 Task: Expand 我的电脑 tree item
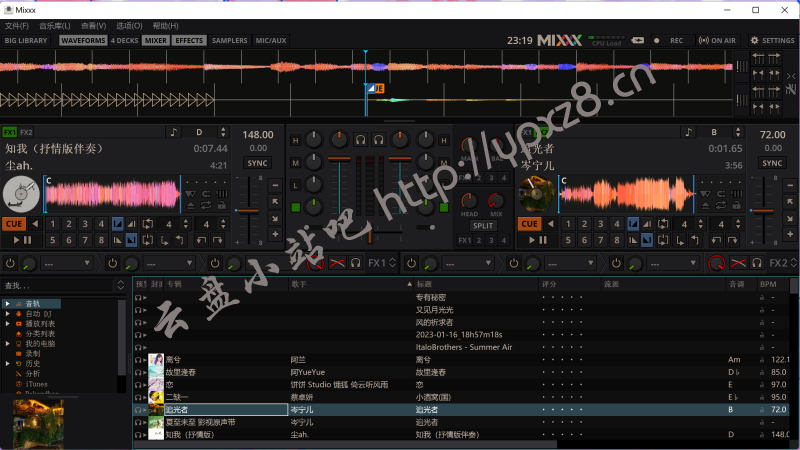click(7, 343)
